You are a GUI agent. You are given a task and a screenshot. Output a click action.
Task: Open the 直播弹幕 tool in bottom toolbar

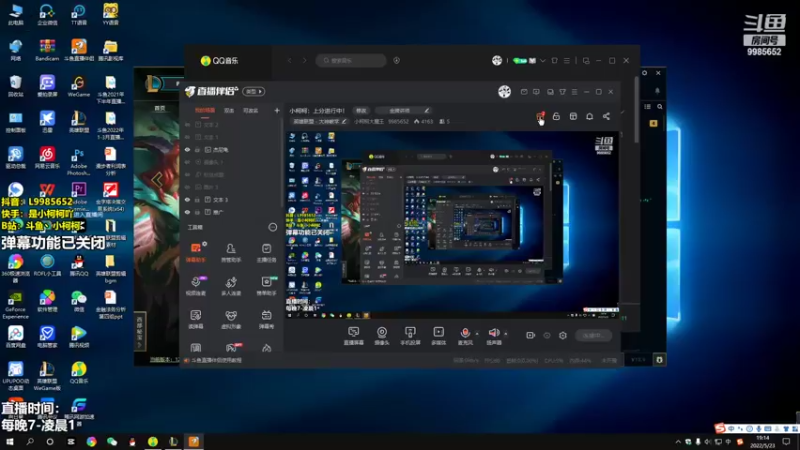point(353,336)
